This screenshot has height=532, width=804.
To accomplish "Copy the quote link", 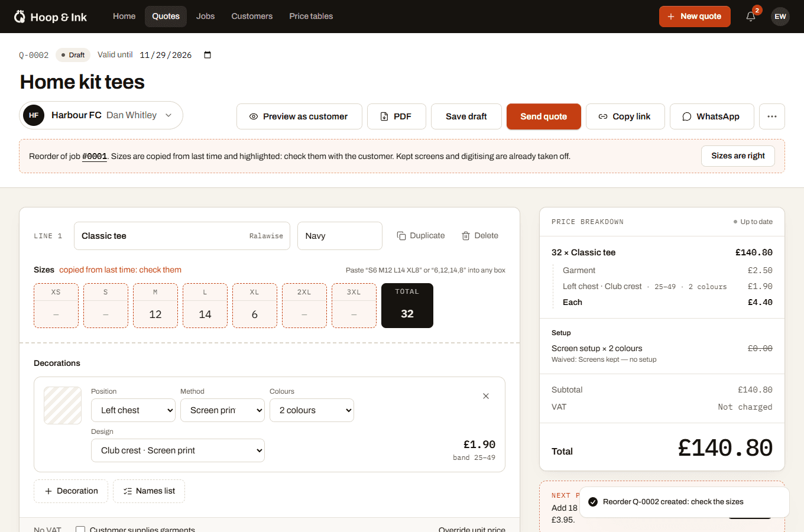I will pos(625,116).
